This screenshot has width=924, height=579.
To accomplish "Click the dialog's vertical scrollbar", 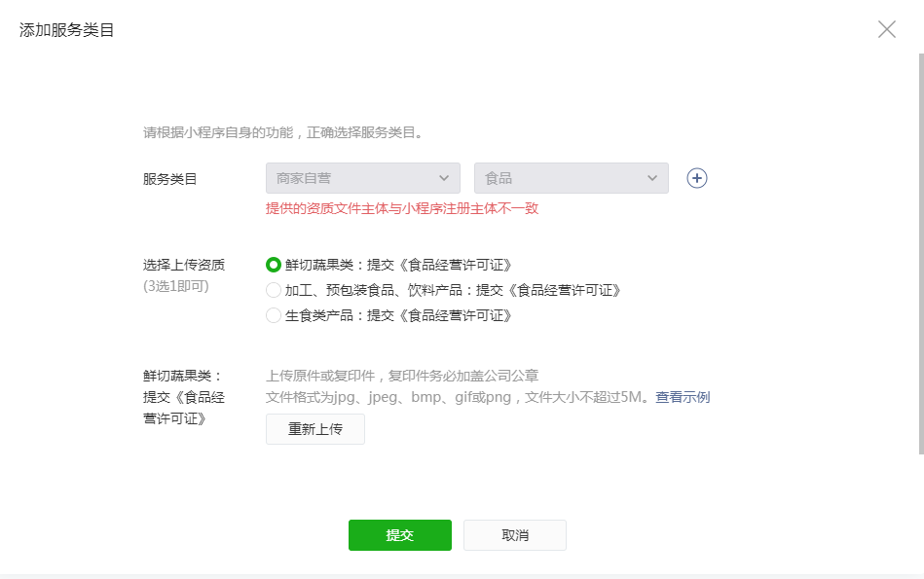I will pyautogui.click(x=921, y=253).
